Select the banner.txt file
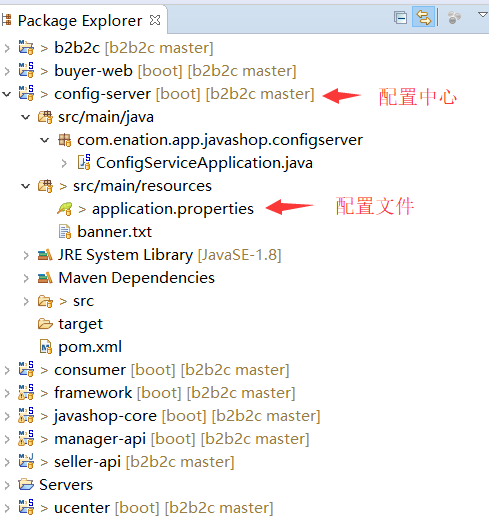 point(115,232)
